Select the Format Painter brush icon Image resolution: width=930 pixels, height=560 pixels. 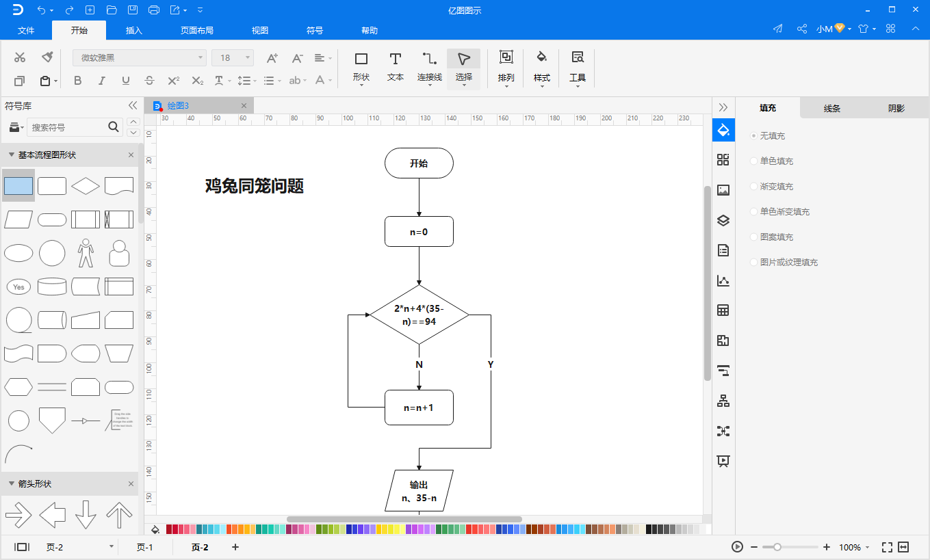[x=47, y=57]
